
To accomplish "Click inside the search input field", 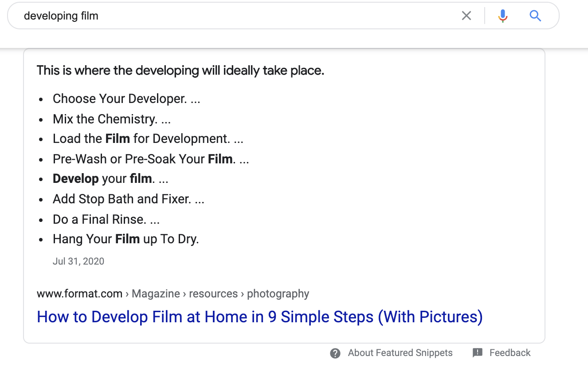I will pos(177,16).
